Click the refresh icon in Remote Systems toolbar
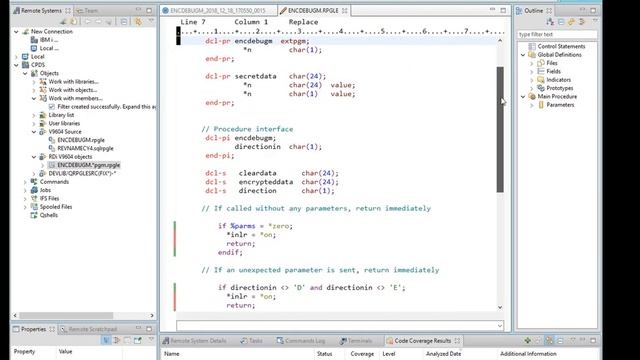This screenshot has width=640, height=360. coord(73,22)
